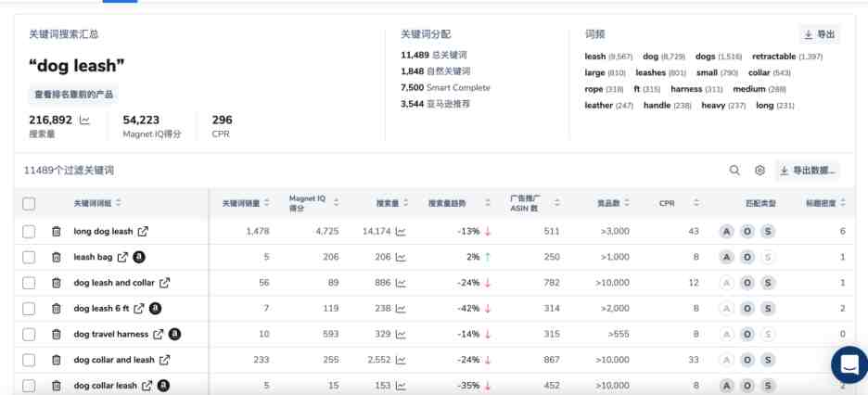This screenshot has width=868, height=395.
Task: Click 查看排名靠前的产品 button
Action: pos(73,95)
